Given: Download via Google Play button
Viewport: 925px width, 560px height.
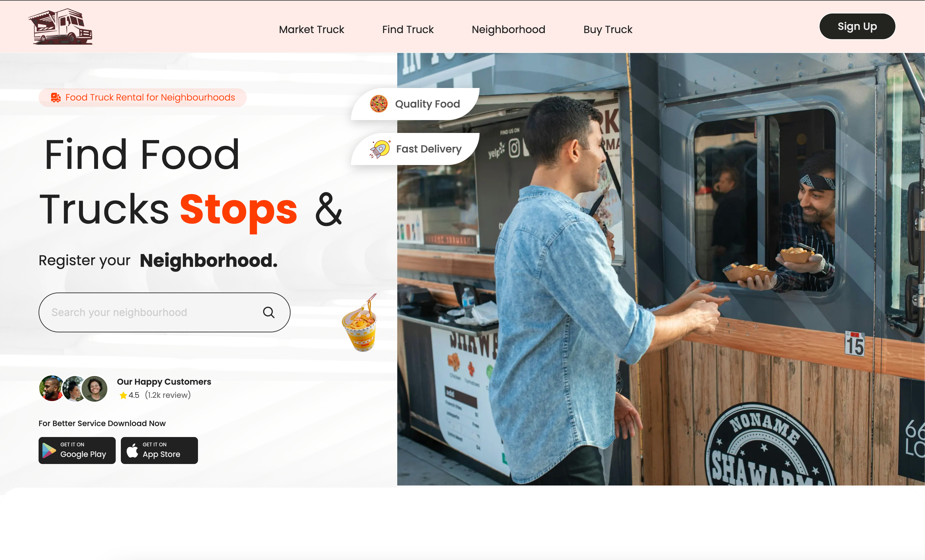Looking at the screenshot, I should [x=77, y=450].
